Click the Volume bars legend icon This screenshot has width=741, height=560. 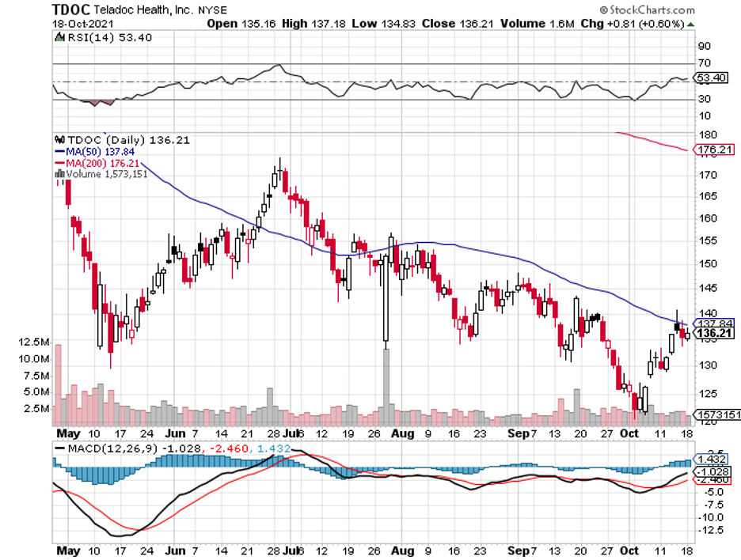click(58, 174)
